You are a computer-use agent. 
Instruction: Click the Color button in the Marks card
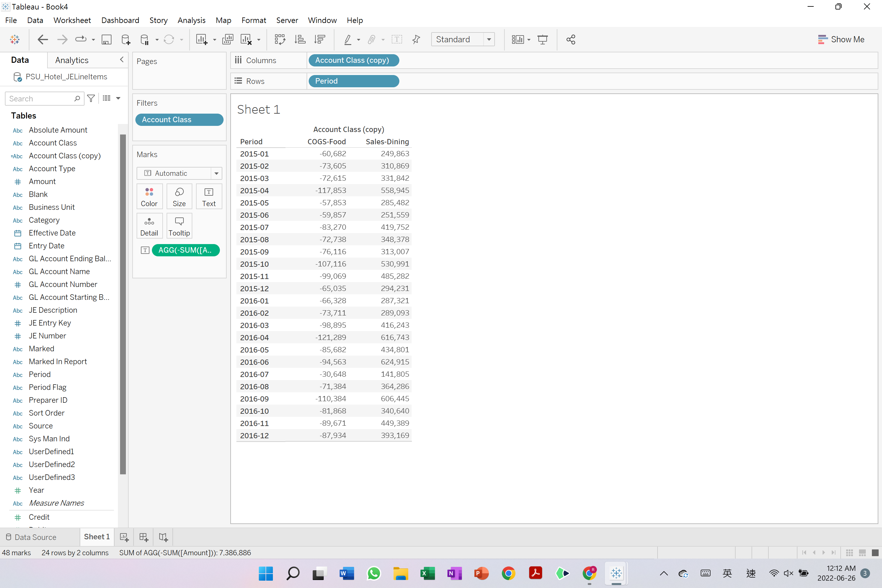pos(149,196)
